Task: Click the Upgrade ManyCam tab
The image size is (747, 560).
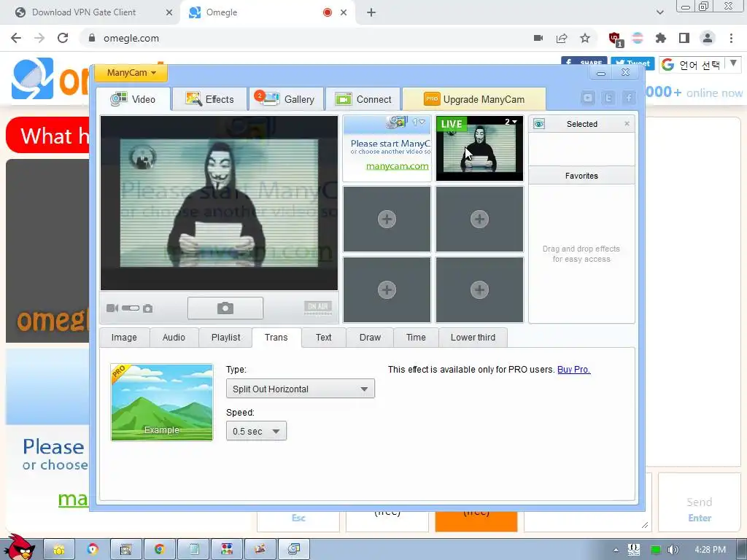Action: click(x=474, y=99)
